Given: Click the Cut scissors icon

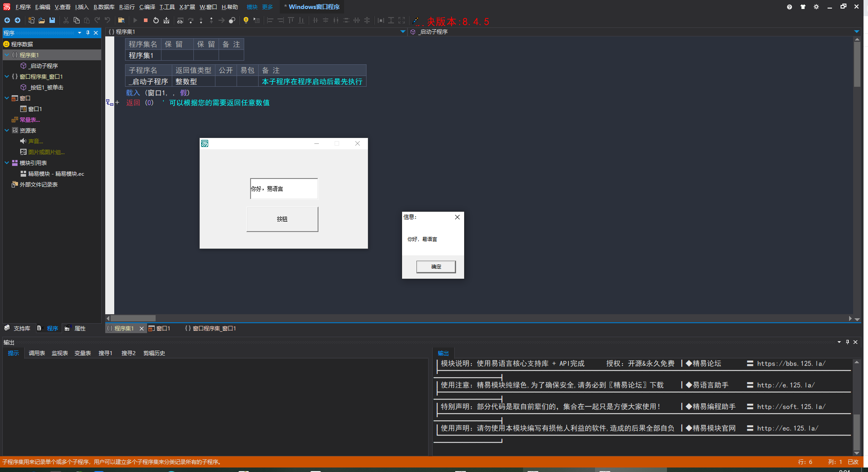Looking at the screenshot, I should tap(66, 20).
